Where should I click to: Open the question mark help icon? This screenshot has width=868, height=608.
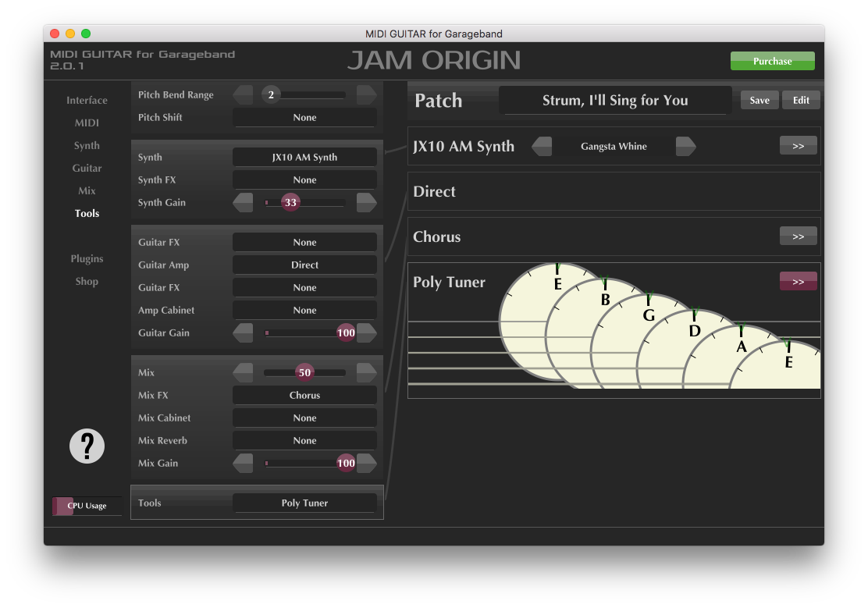coord(87,446)
